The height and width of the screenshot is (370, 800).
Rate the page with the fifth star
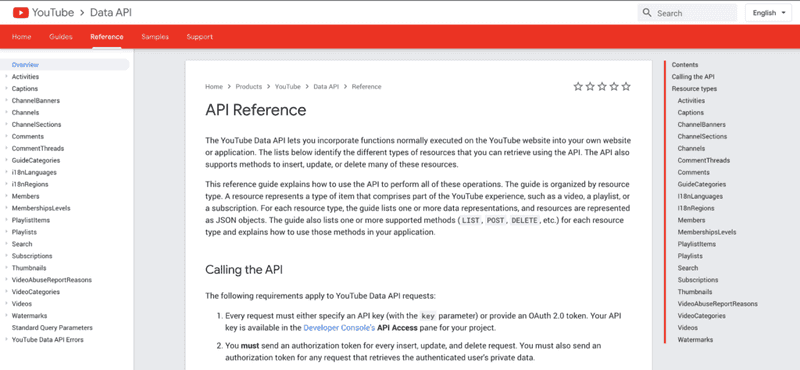626,87
